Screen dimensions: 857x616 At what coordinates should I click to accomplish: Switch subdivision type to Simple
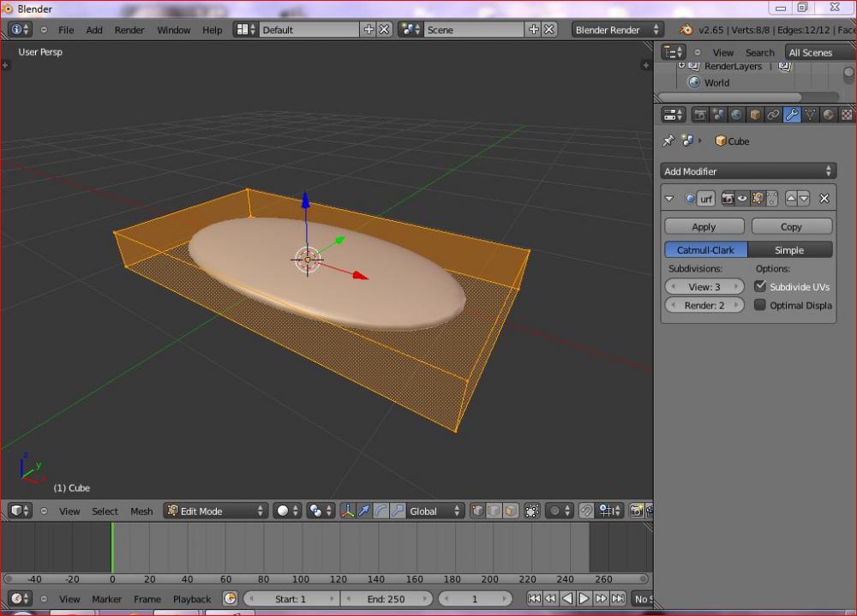tap(789, 250)
